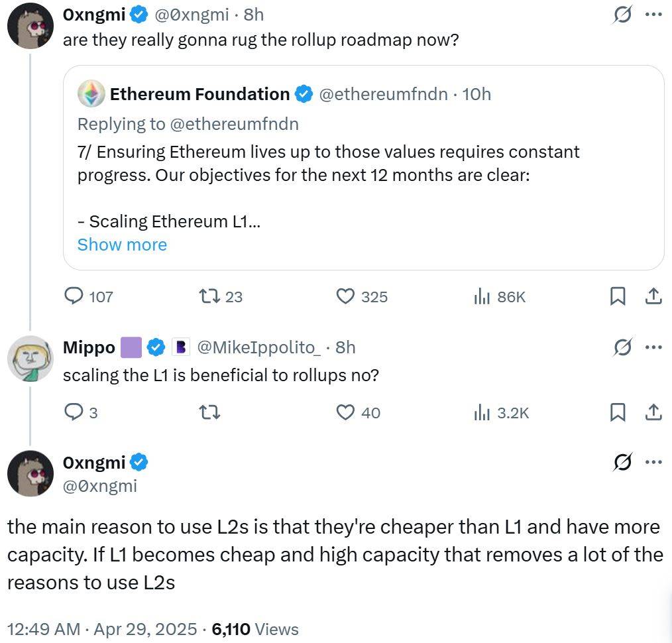View analytics showing 86K views
This screenshot has width=672, height=643.
(x=482, y=296)
